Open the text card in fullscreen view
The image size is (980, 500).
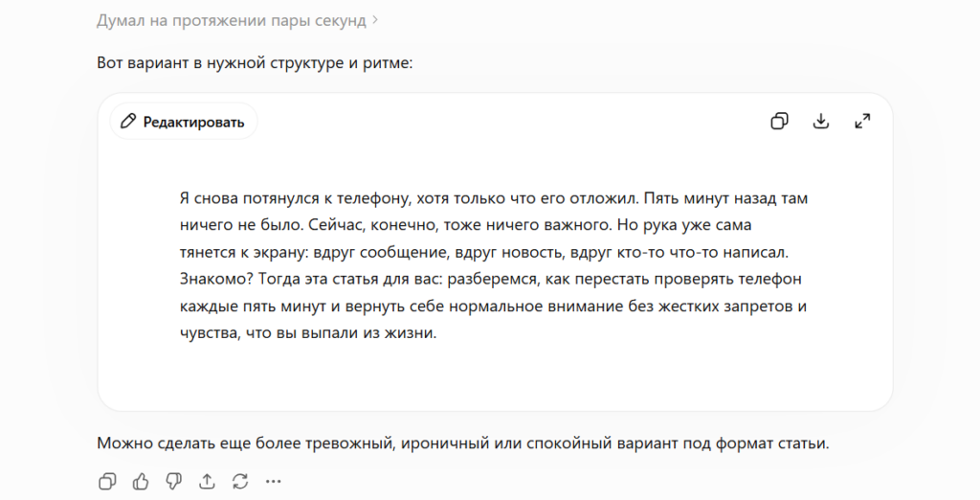pyautogui.click(x=862, y=121)
